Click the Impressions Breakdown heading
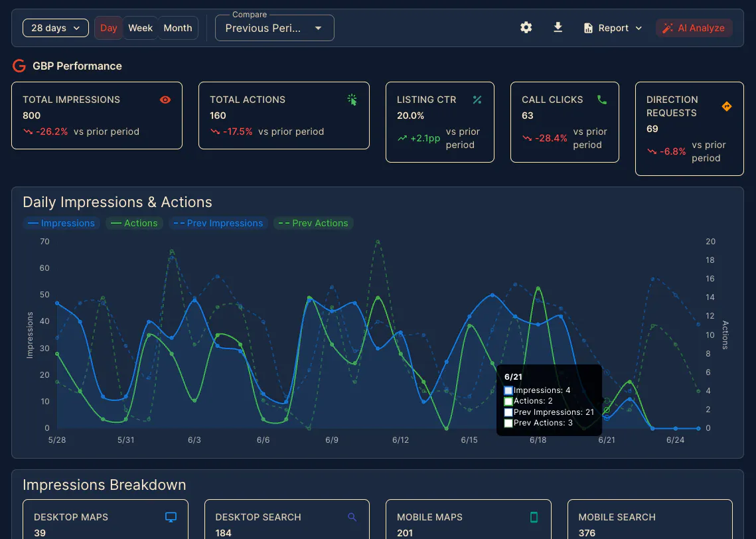 pos(104,485)
